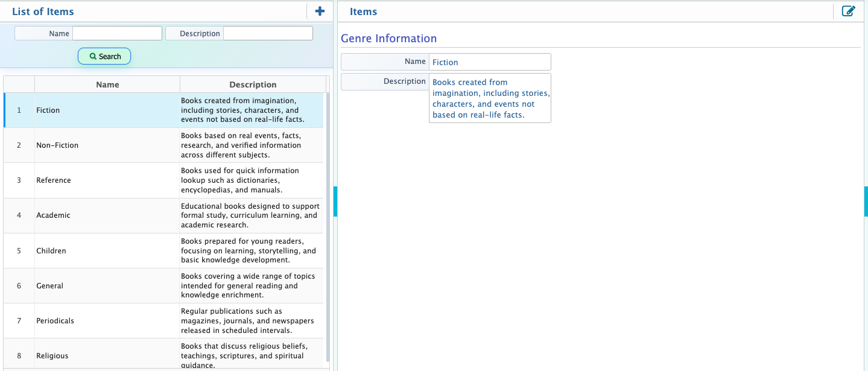868x371 pixels.
Task: Select the Academic genre row
Action: point(53,215)
